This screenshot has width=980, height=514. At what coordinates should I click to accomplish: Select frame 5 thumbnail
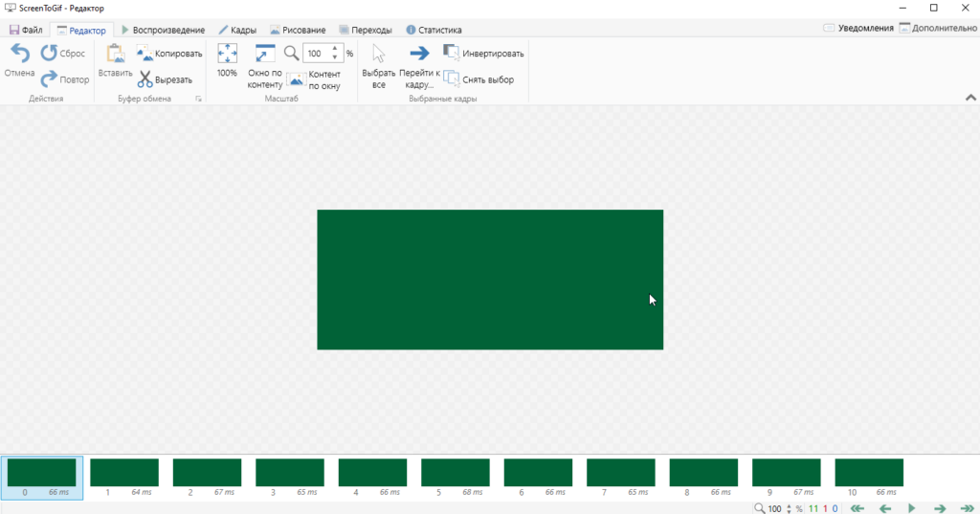[x=455, y=478]
